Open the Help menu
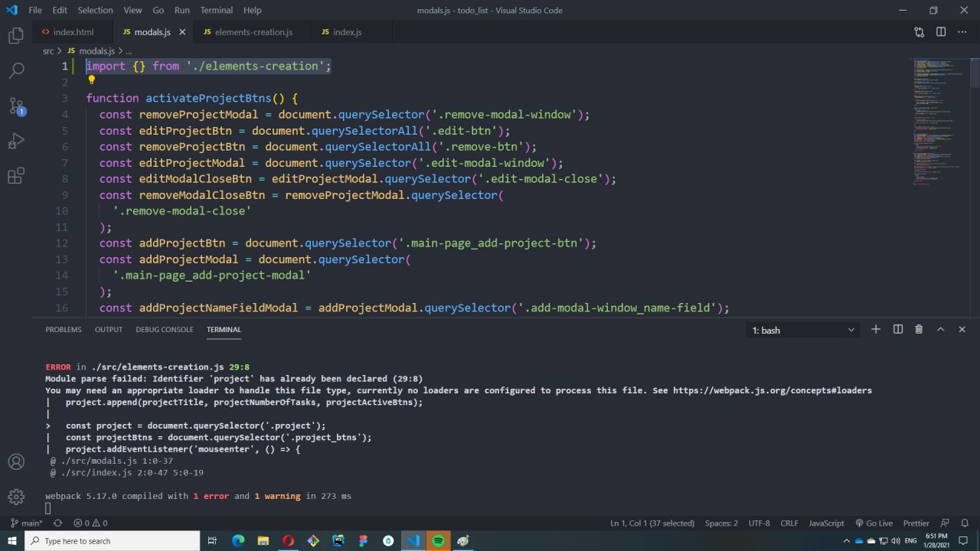The width and height of the screenshot is (980, 551). [252, 10]
